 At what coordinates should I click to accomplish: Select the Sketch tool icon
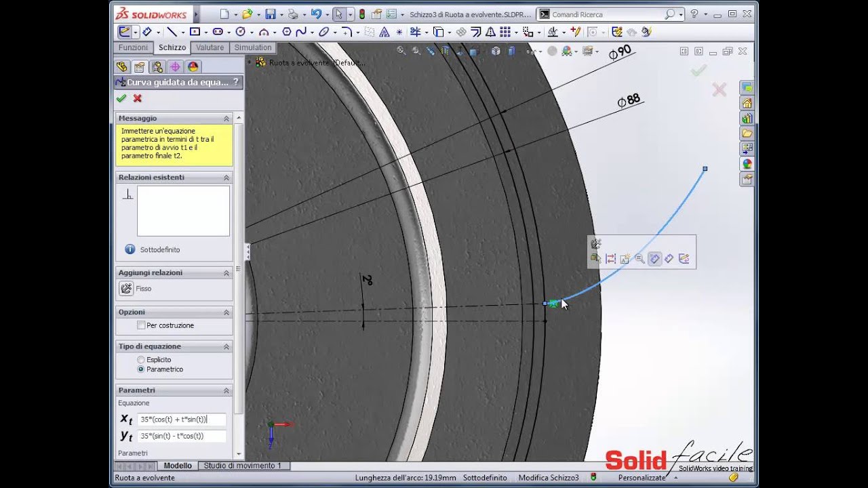125,32
